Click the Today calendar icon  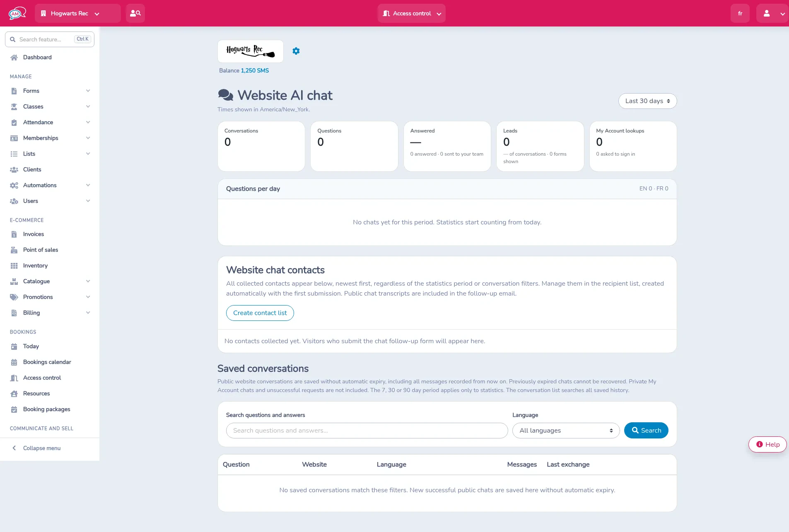click(14, 347)
